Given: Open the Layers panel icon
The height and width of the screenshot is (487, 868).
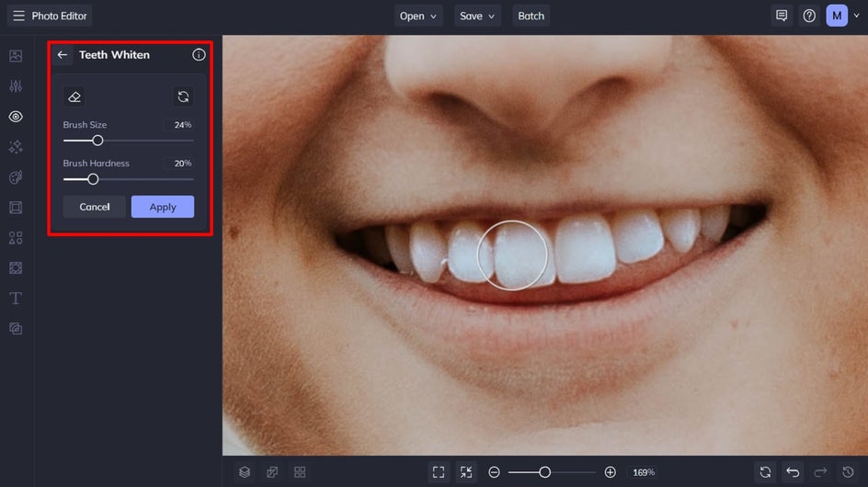Looking at the screenshot, I should coord(245,472).
